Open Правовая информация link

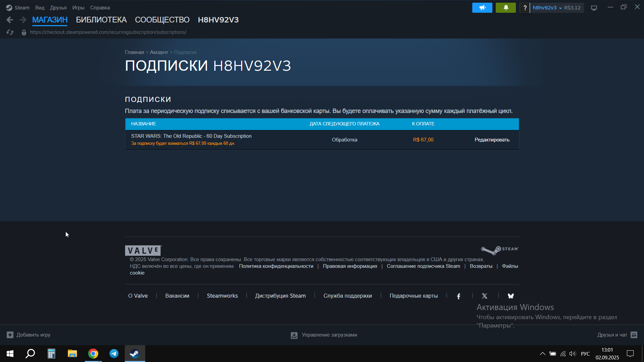coord(350,266)
